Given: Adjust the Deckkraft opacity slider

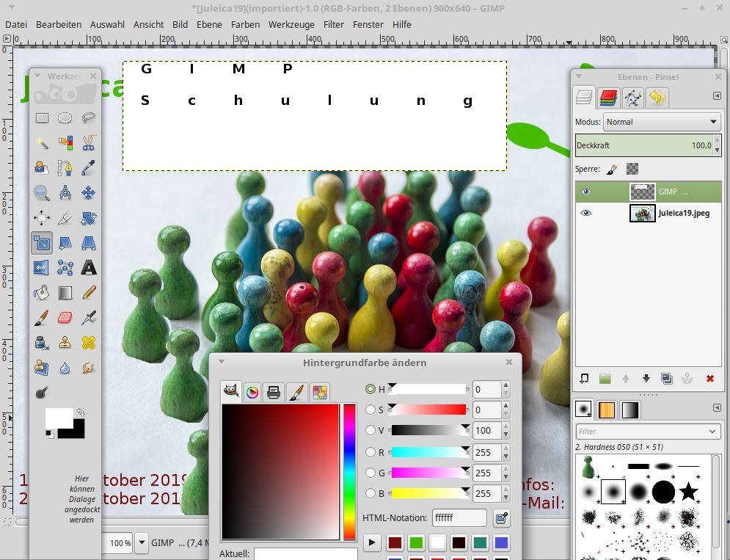Looking at the screenshot, I should pos(645,145).
